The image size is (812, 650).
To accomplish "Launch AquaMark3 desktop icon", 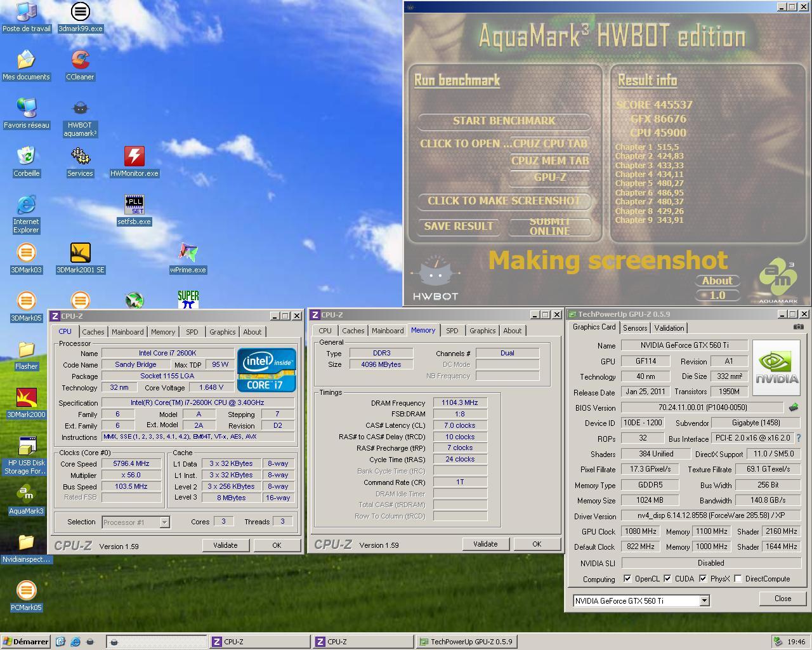I will coord(26,500).
